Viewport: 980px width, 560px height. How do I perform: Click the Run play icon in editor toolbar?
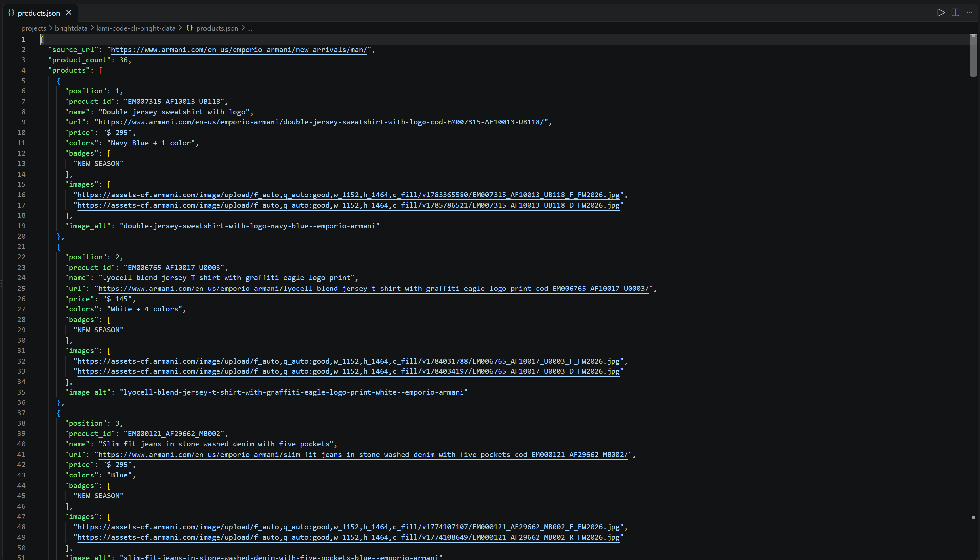(941, 13)
